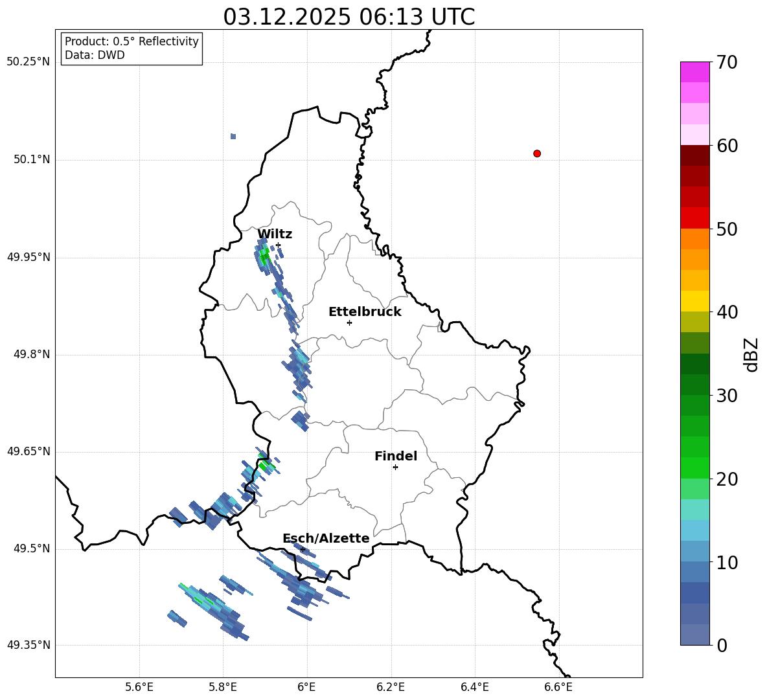Click the Wiltz station cross marker
Image resolution: width=767 pixels, height=700 pixels.
(279, 245)
